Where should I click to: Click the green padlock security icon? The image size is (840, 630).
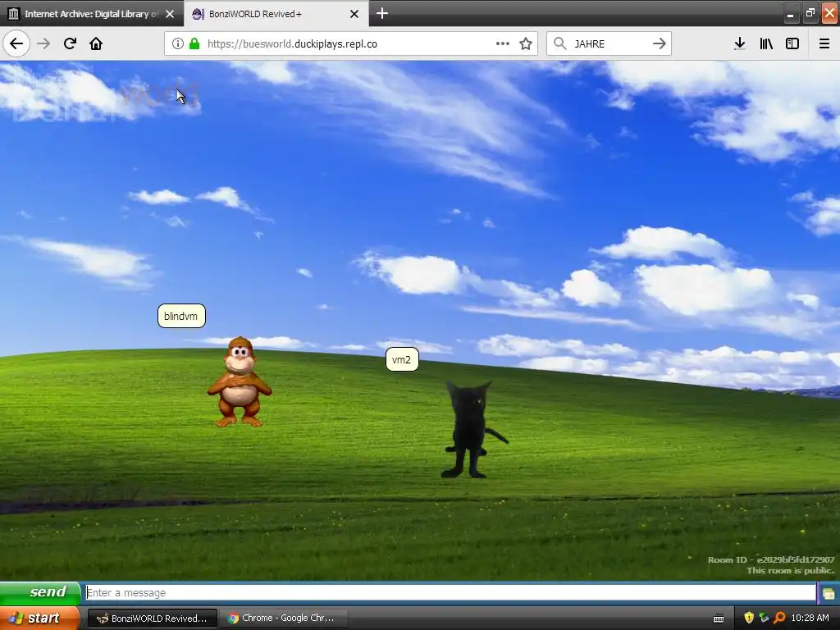194,44
